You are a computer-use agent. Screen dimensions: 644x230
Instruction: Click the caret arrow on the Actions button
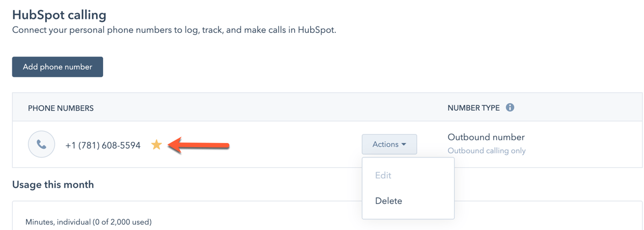404,145
